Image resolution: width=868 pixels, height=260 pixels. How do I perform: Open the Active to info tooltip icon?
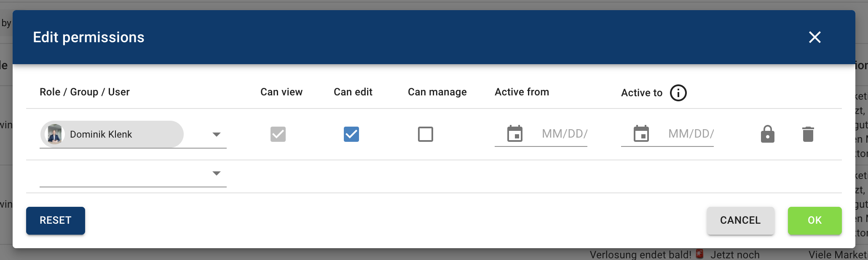pos(678,93)
